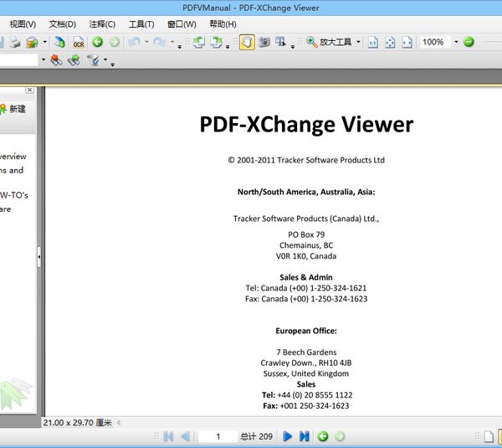Open the 工具(T) menu
The height and width of the screenshot is (448, 502).
click(x=141, y=24)
